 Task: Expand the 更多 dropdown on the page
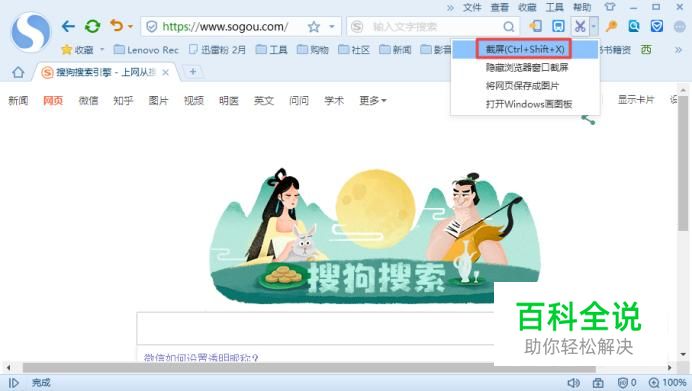[373, 101]
